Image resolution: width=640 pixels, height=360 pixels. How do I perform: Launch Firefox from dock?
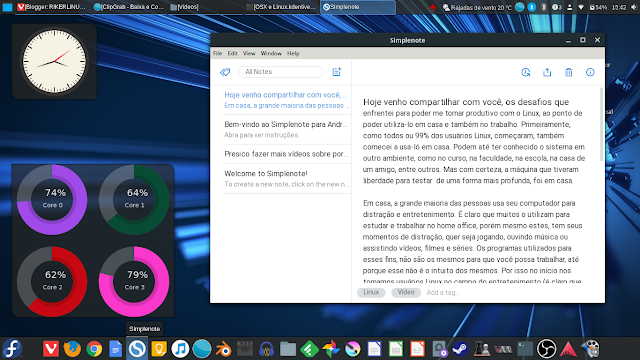coord(72,349)
